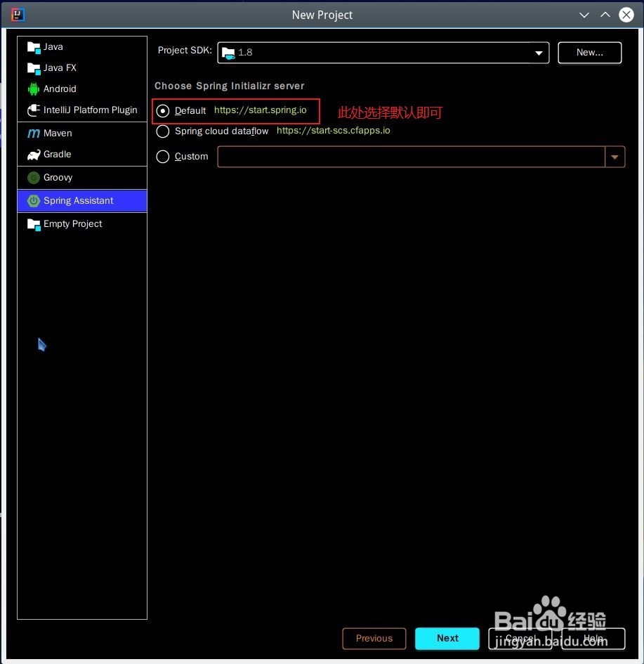Choose Gradle project type
The height and width of the screenshot is (664, 644).
pyautogui.click(x=82, y=155)
